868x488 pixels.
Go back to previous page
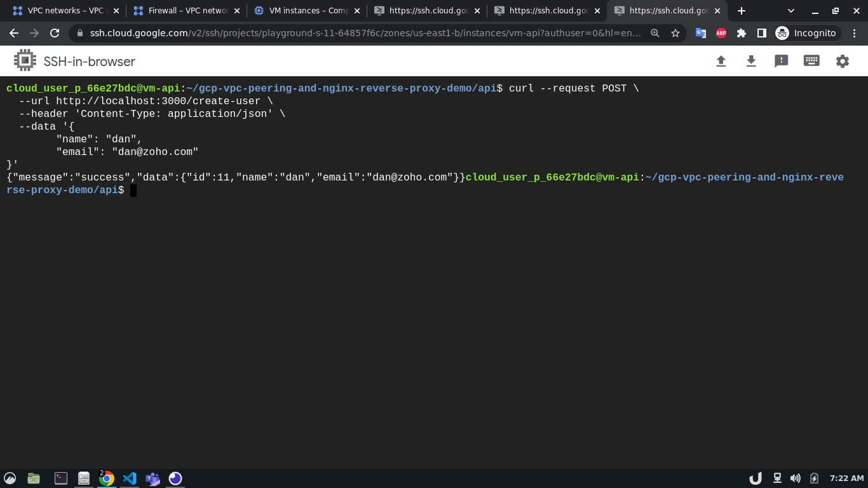coord(14,33)
